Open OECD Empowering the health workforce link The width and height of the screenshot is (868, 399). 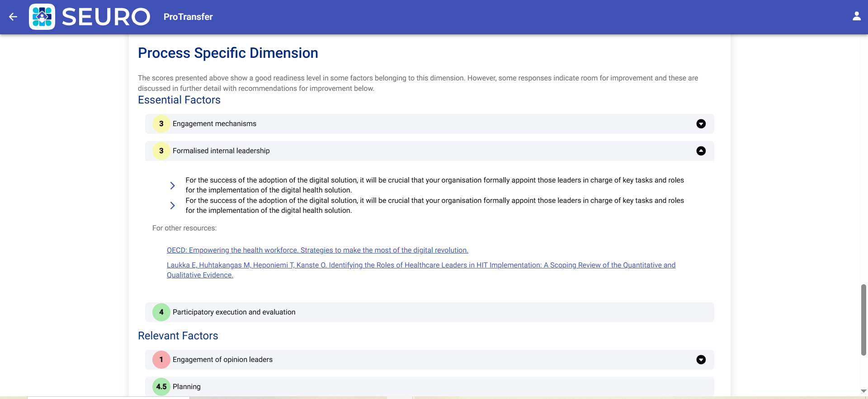coord(317,250)
